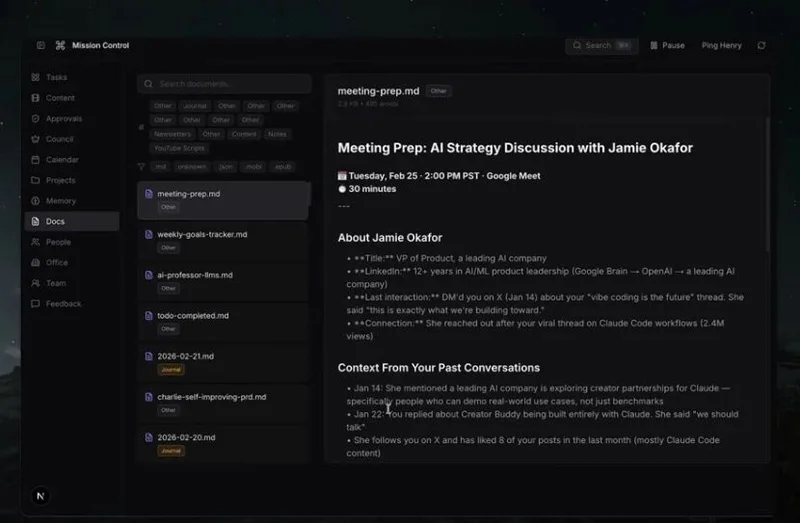Click the refresh icon in the top right
Viewport: 800px width, 523px height.
(x=762, y=45)
